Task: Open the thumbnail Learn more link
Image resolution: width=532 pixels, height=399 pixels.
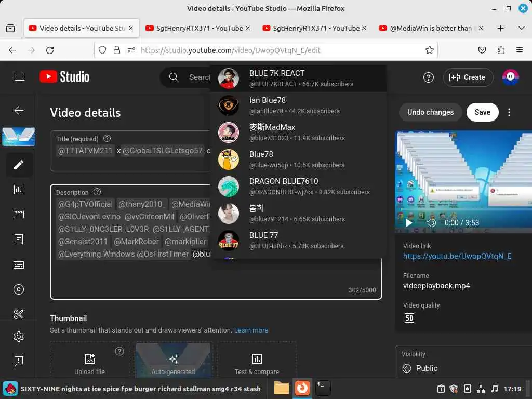Action: click(x=251, y=330)
